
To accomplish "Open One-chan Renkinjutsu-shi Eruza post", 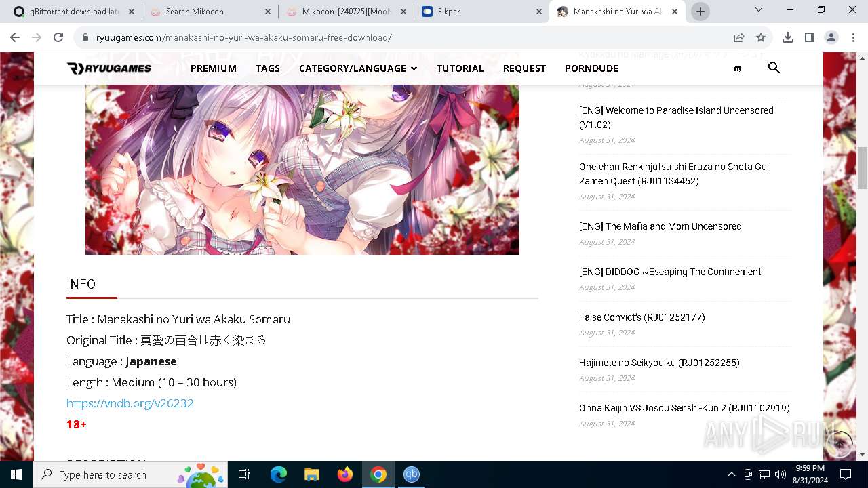I will click(674, 174).
